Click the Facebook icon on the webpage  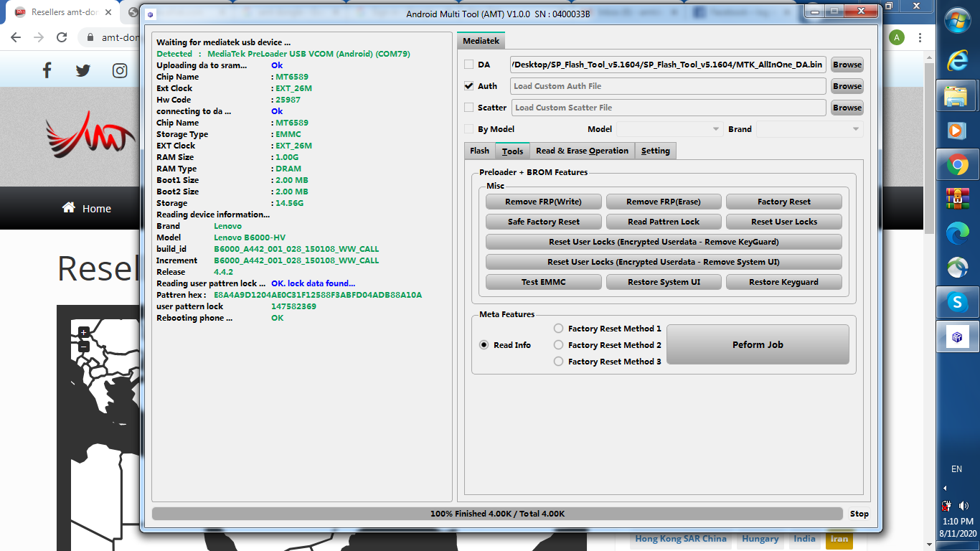tap(47, 70)
